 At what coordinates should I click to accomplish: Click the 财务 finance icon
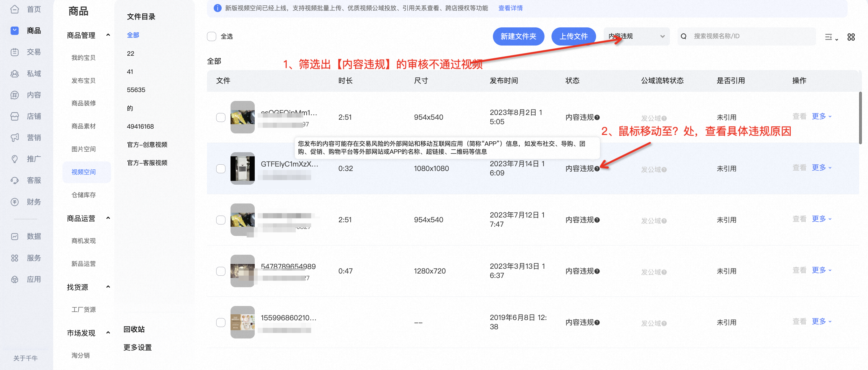coord(15,202)
